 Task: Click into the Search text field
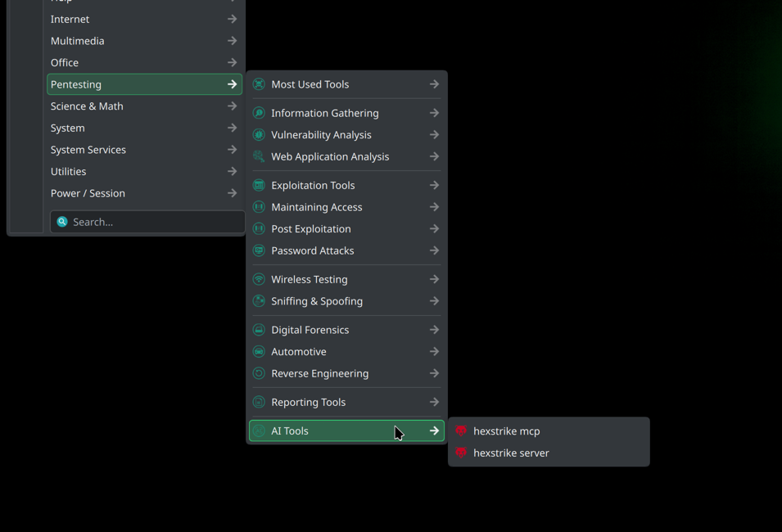(154, 222)
